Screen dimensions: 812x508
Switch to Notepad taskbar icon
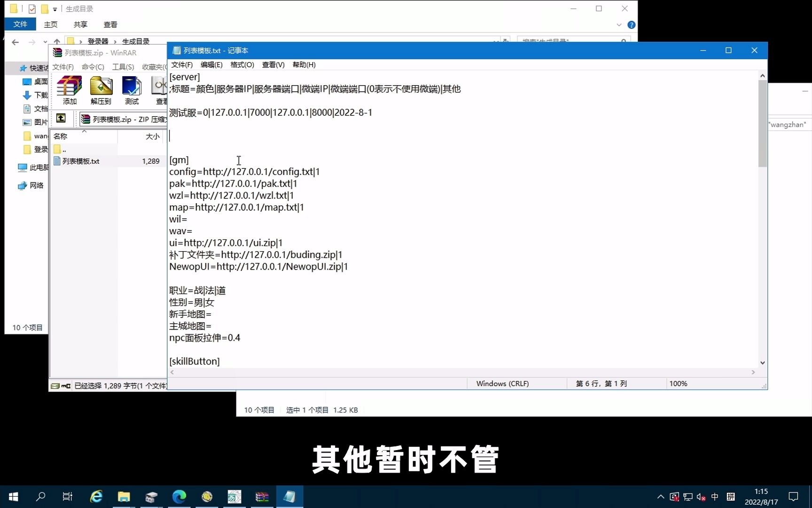289,497
